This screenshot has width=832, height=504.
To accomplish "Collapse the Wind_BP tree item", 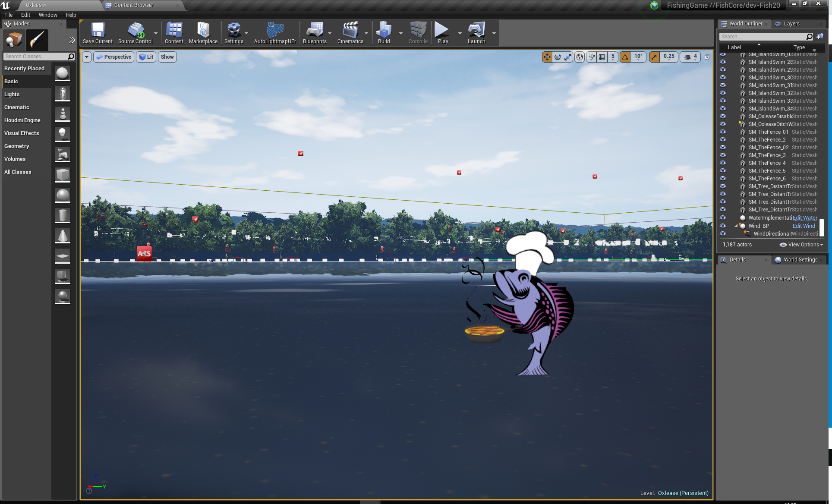I will (x=736, y=226).
